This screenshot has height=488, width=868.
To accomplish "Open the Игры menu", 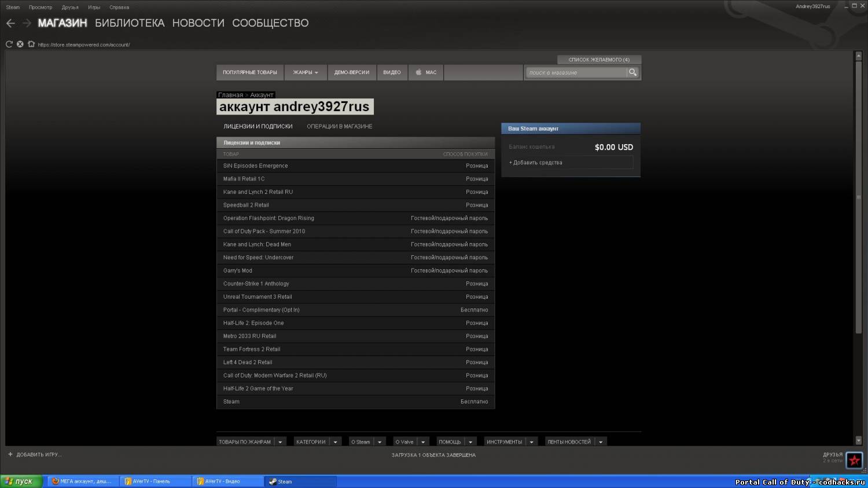I will [x=94, y=7].
